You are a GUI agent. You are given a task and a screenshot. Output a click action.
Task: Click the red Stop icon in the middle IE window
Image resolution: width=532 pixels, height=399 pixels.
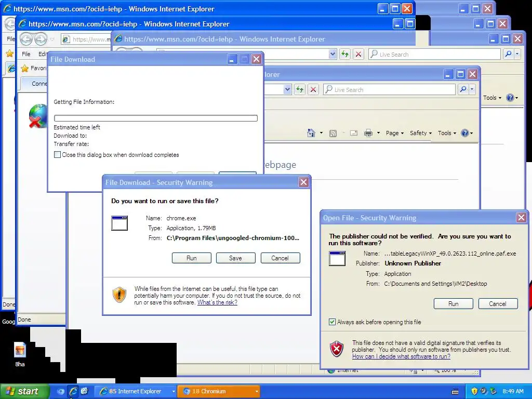pyautogui.click(x=358, y=54)
